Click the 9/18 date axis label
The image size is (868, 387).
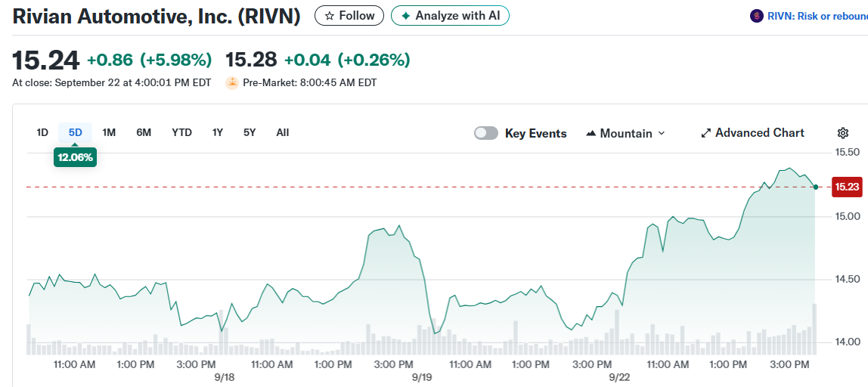coord(225,377)
